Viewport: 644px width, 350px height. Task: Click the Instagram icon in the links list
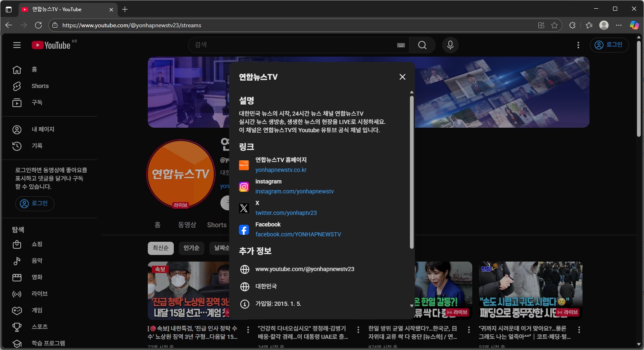(x=244, y=186)
